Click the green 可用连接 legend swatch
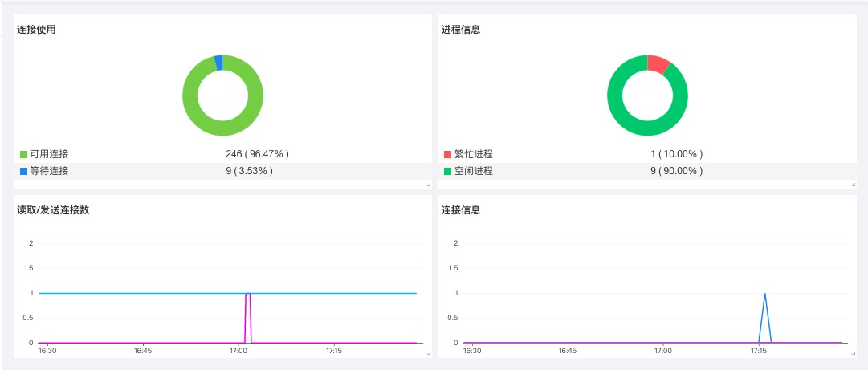The height and width of the screenshot is (370, 868). (23, 154)
